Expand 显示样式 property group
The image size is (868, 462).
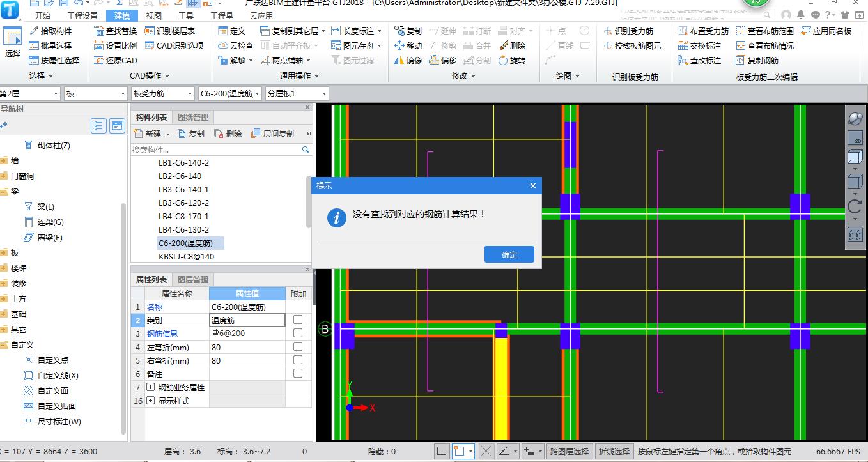coord(151,401)
